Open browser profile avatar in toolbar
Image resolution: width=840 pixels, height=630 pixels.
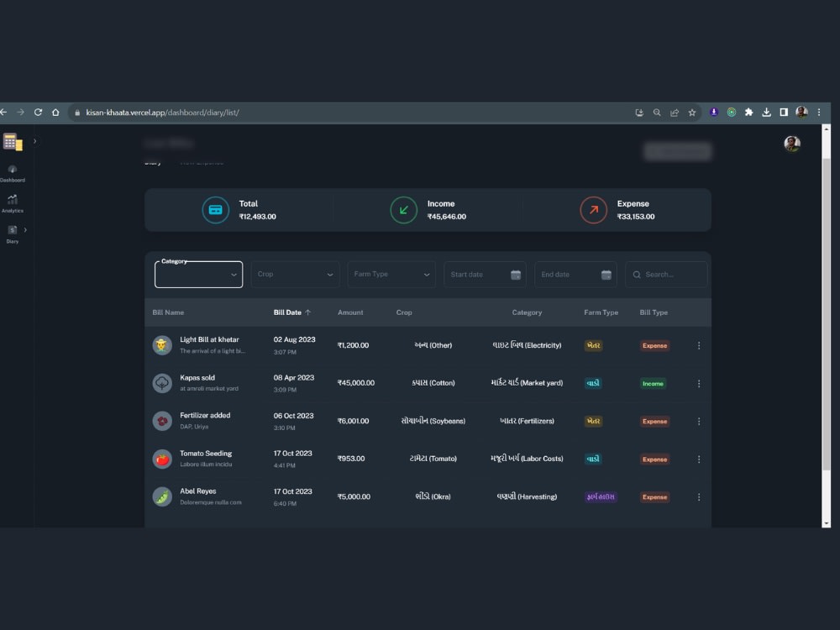[801, 112]
